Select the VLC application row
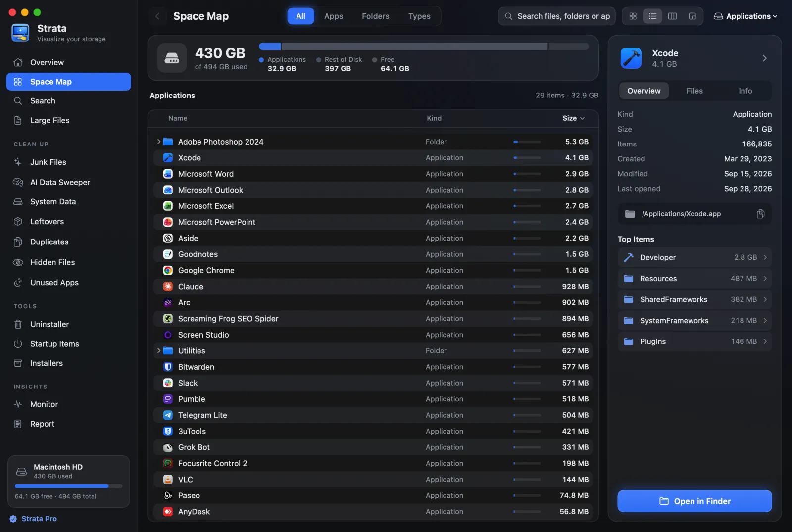 click(373, 480)
